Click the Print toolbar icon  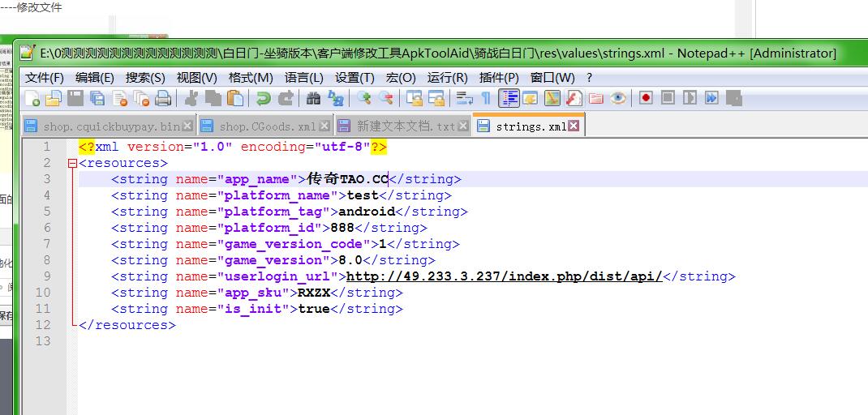click(163, 98)
